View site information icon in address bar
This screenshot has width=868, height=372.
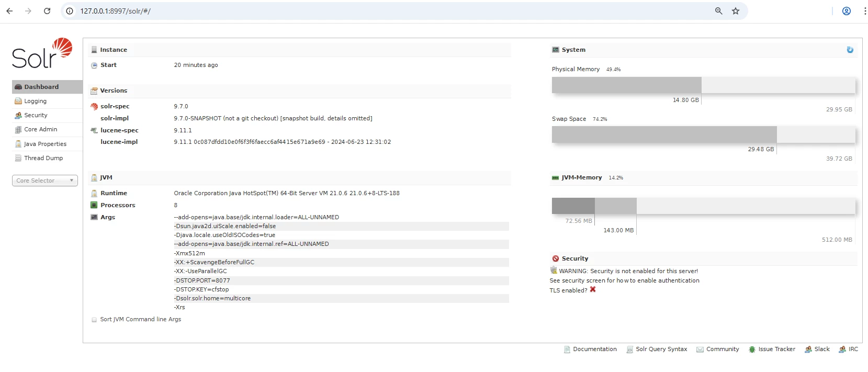coord(70,11)
